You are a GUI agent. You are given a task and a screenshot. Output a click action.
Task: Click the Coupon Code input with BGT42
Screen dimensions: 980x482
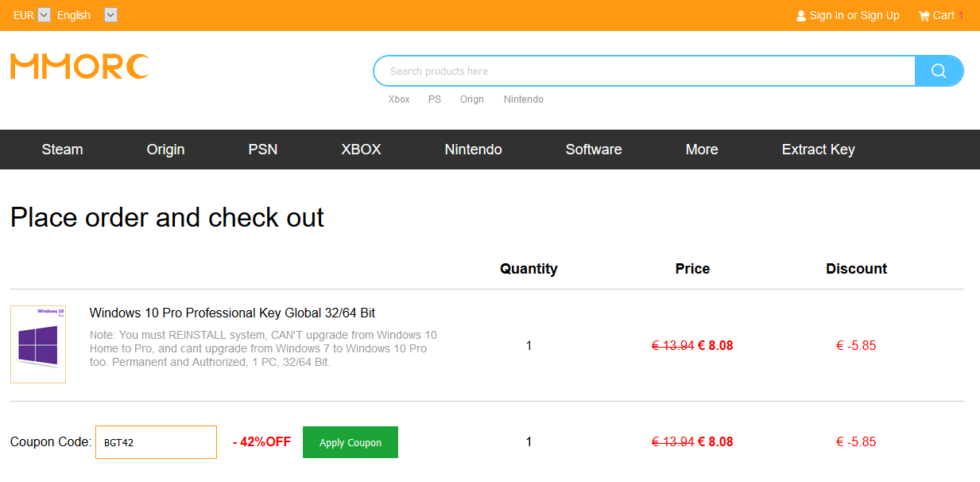click(156, 442)
